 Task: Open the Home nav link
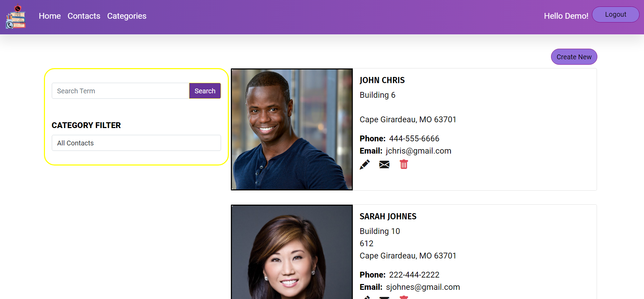pos(50,16)
